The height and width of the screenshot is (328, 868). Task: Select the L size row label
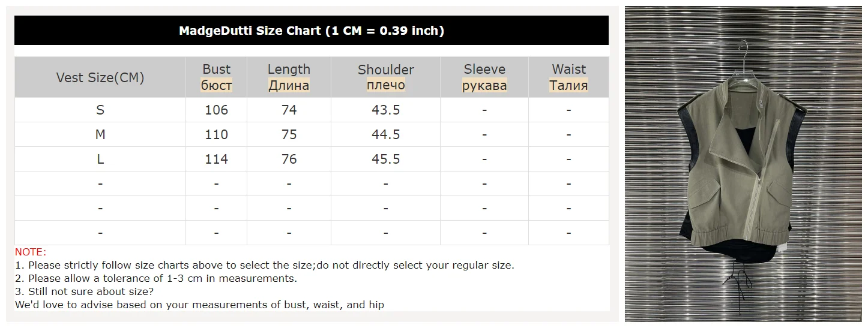point(100,159)
